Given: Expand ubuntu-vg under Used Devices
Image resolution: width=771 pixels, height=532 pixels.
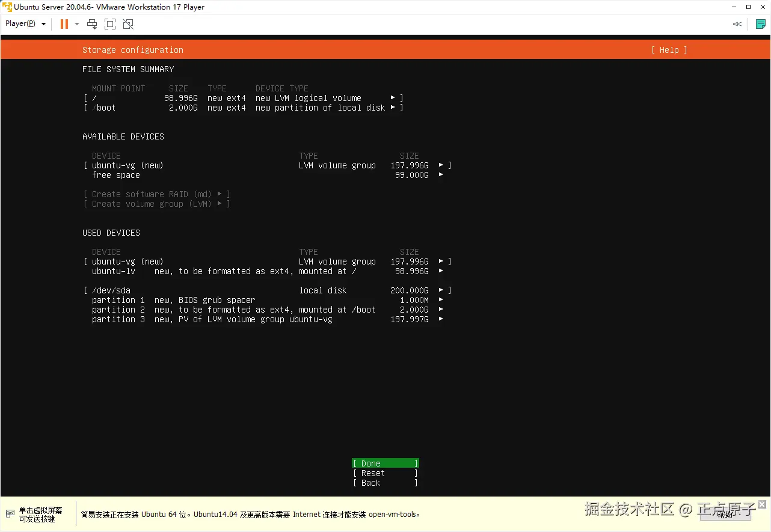Looking at the screenshot, I should 441,261.
